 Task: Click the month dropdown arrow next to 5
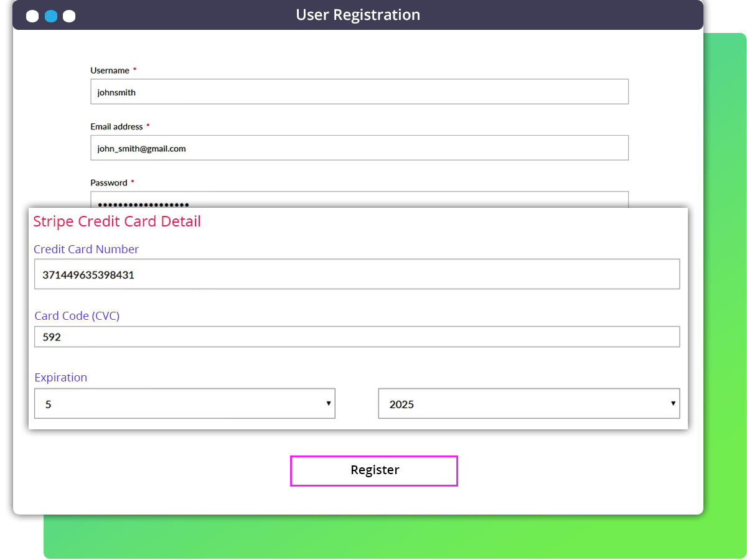pyautogui.click(x=328, y=404)
